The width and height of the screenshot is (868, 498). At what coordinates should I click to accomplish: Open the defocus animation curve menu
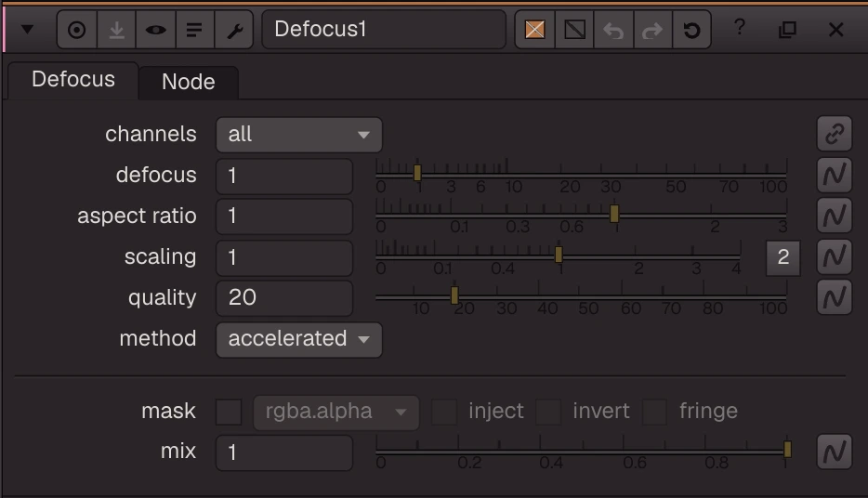pos(835,175)
